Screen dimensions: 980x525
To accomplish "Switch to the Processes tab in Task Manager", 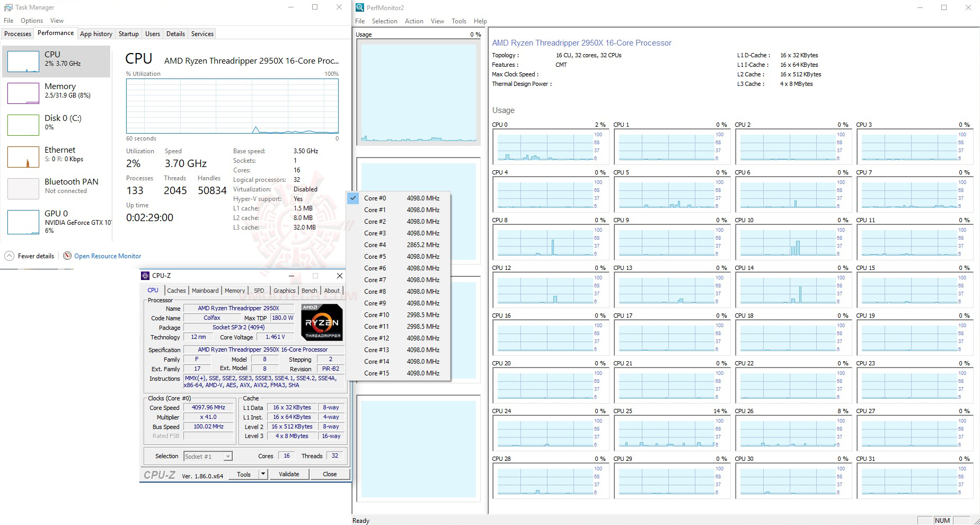I will coord(17,34).
